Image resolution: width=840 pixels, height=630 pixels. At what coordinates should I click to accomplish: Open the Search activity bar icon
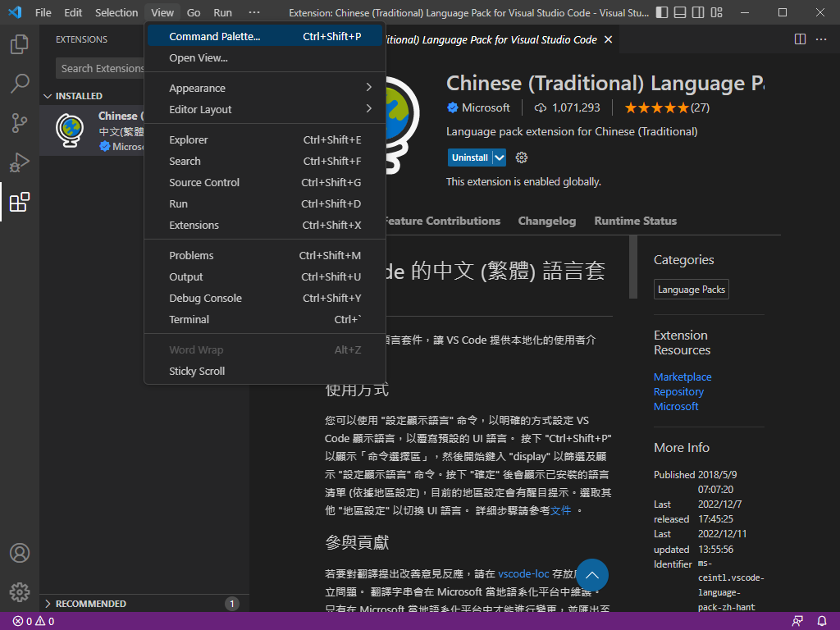coord(20,84)
